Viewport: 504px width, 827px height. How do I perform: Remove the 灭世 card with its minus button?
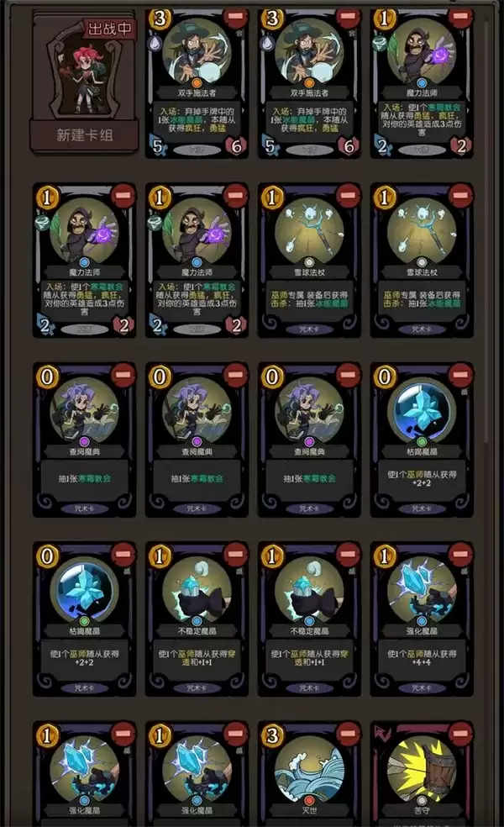(x=347, y=733)
